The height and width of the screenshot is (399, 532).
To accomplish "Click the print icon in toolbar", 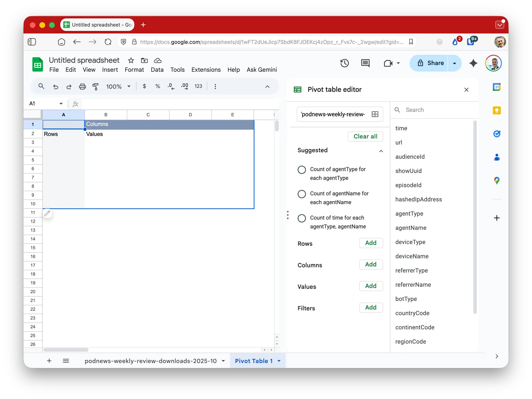I will point(82,87).
